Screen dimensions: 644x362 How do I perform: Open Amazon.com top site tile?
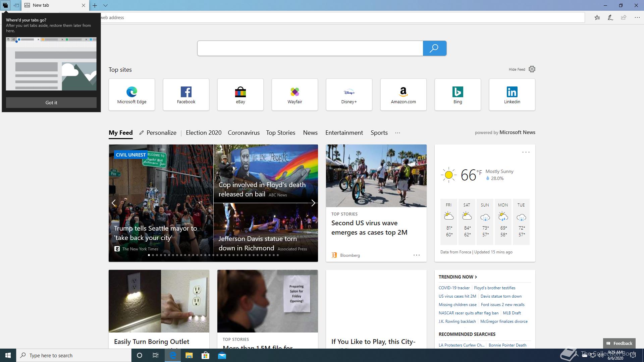pyautogui.click(x=404, y=95)
